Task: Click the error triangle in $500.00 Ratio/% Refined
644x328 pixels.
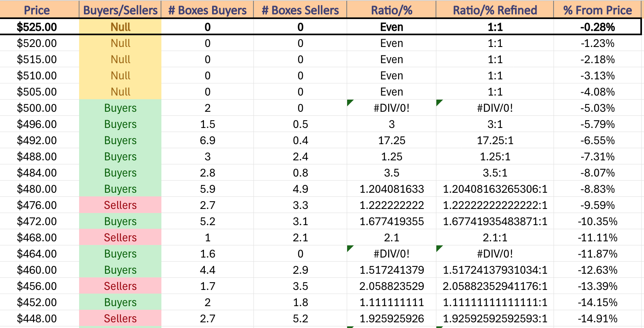Action: [x=439, y=102]
